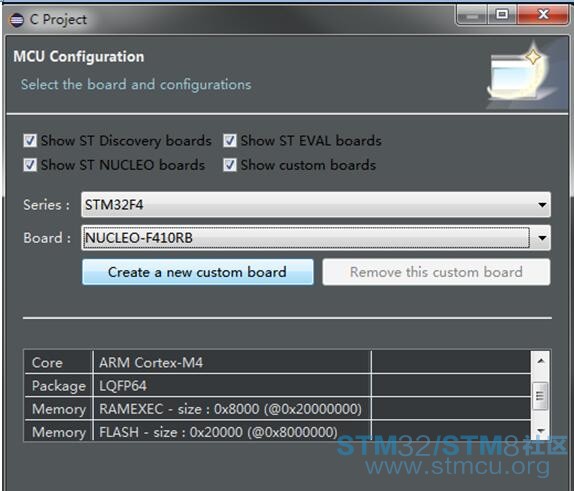
Task: Click the Eclipse icon in title bar
Action: 16,20
